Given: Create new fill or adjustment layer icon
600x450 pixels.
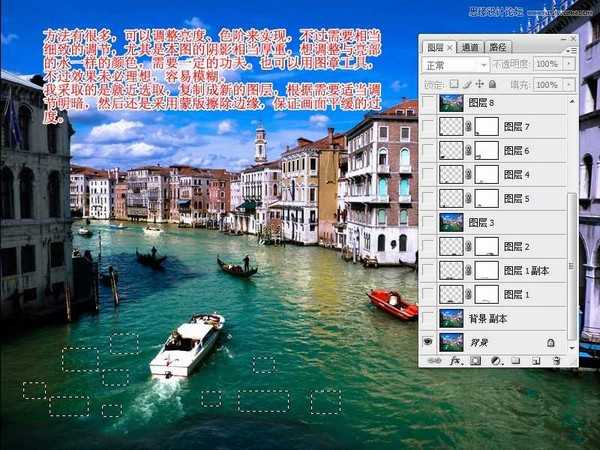Looking at the screenshot, I should tap(496, 360).
